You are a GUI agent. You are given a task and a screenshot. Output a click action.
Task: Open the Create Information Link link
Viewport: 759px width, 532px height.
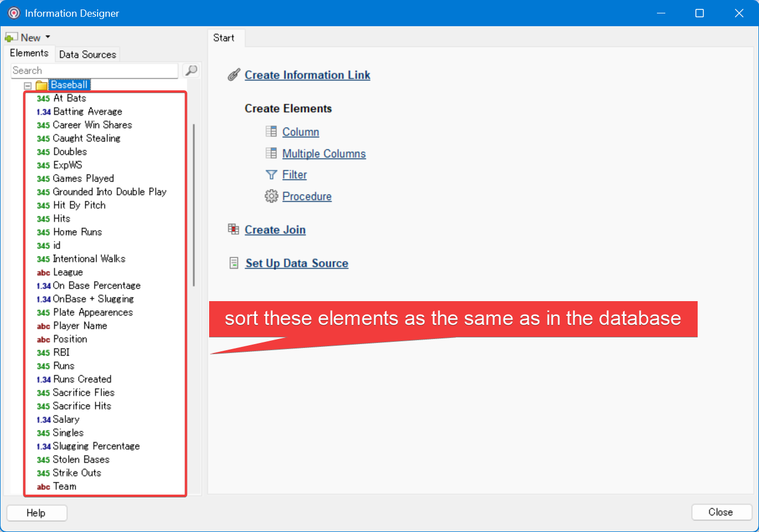(x=307, y=75)
